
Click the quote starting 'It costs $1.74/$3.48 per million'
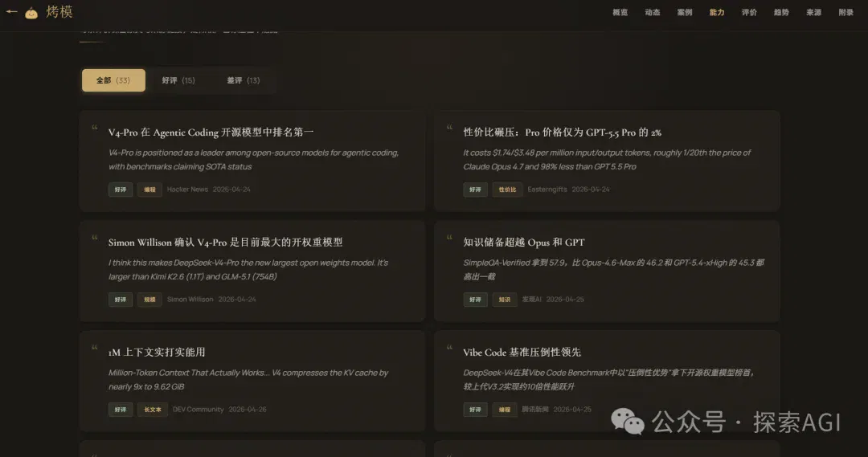pos(607,159)
